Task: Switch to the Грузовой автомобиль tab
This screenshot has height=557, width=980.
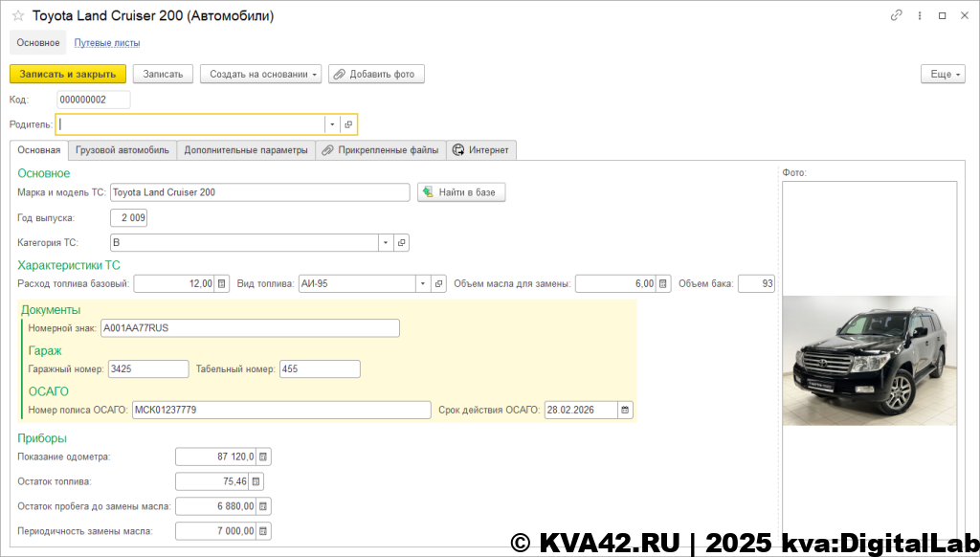Action: [x=122, y=149]
